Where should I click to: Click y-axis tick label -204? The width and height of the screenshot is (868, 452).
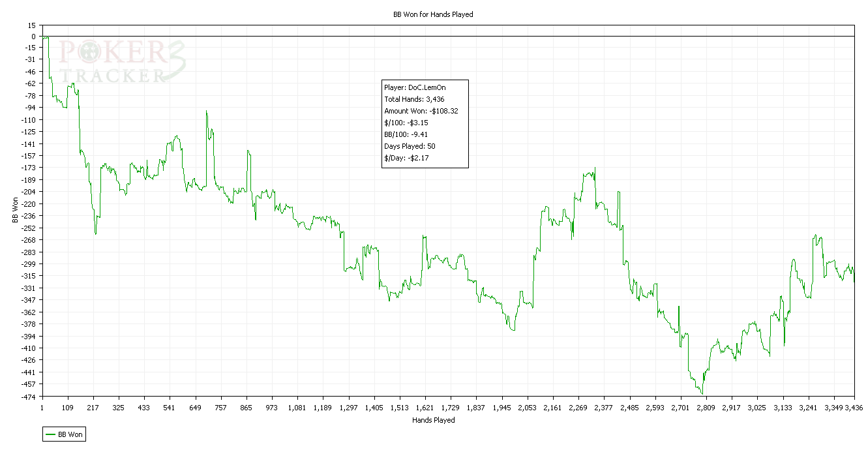(27, 192)
